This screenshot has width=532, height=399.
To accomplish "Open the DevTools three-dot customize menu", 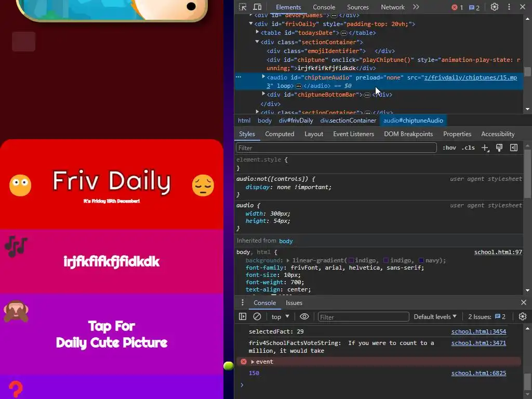I will click(509, 7).
